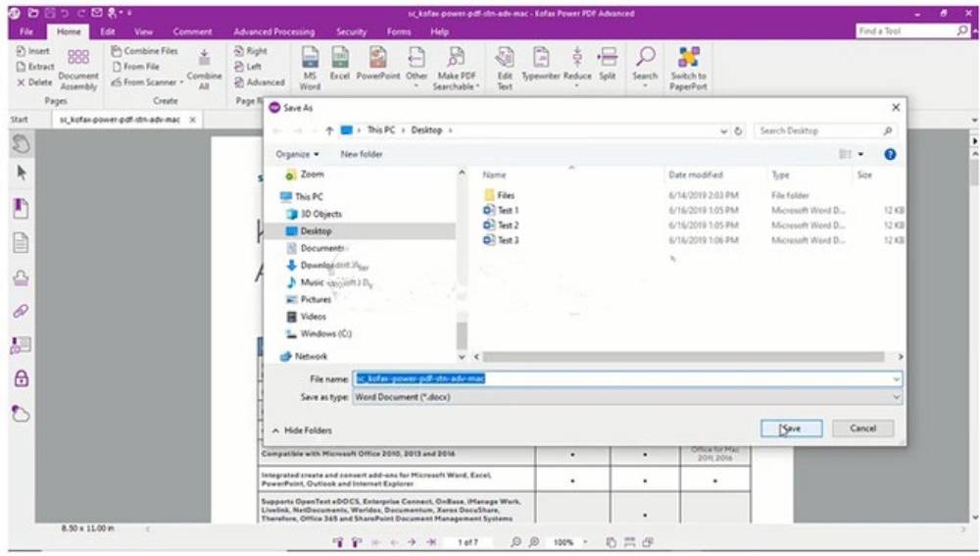This screenshot has height=556, width=980.
Task: Click the Start document tab
Action: 20,119
